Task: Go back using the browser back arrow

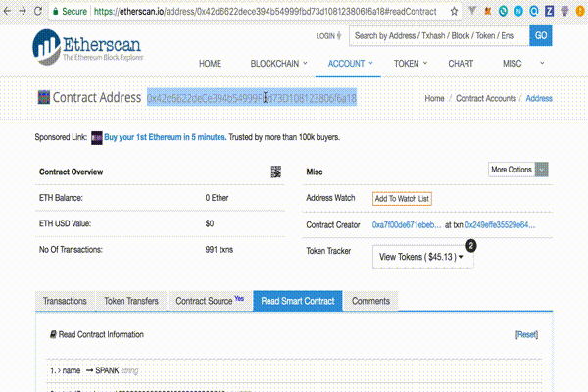Action: 7,11
